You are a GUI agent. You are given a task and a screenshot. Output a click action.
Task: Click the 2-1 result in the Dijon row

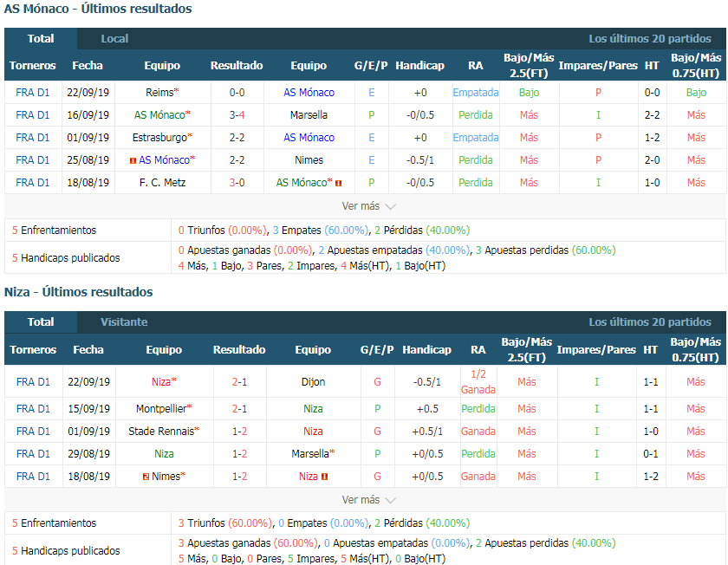[239, 381]
